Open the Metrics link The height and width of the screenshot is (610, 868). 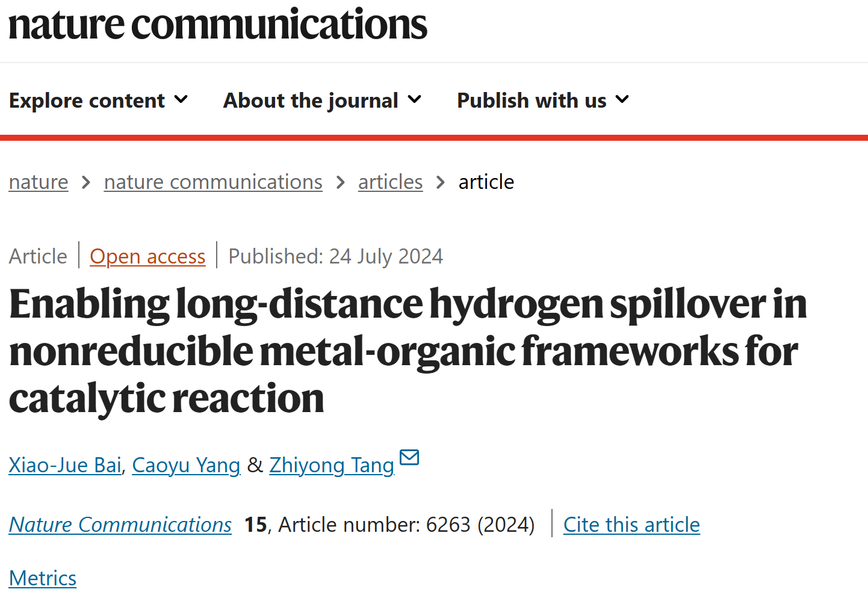click(43, 578)
